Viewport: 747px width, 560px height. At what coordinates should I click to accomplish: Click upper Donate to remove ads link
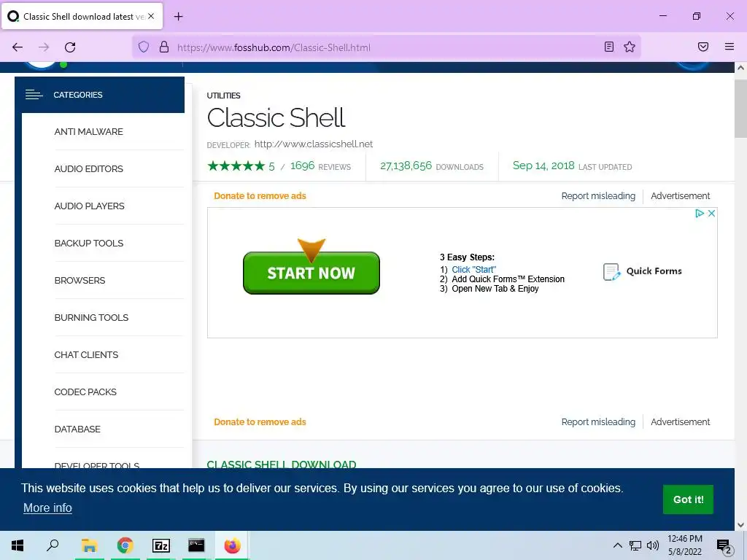[x=260, y=195]
